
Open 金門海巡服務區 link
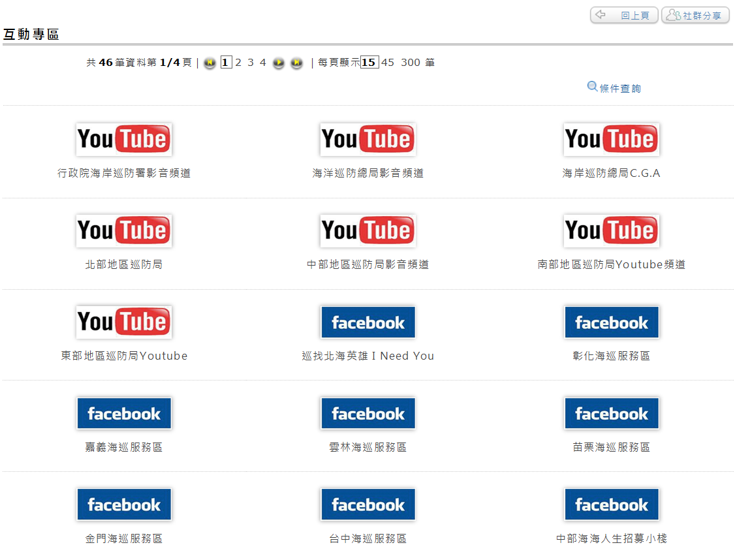point(124,538)
